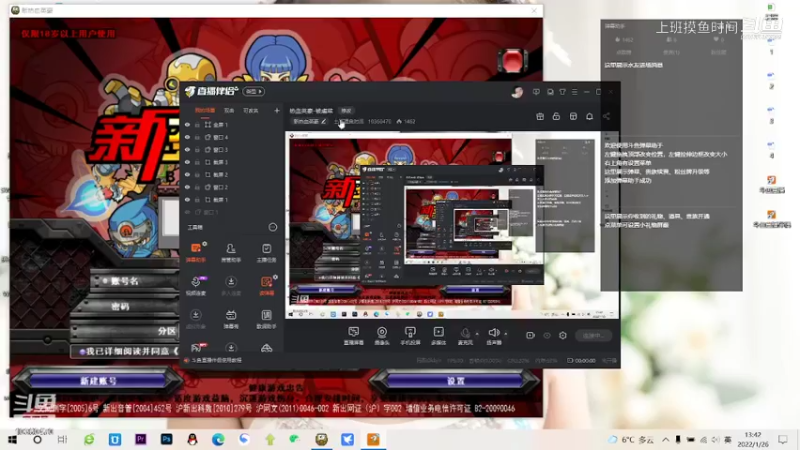Hide the 截屏 1 source with eye icon
The image size is (800, 450).
187,199
